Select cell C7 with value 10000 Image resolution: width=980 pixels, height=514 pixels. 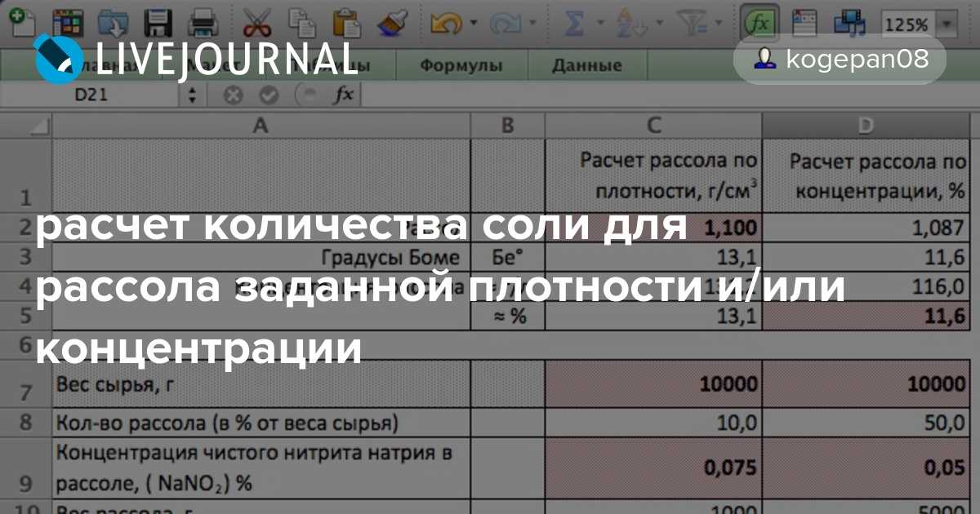click(x=653, y=383)
